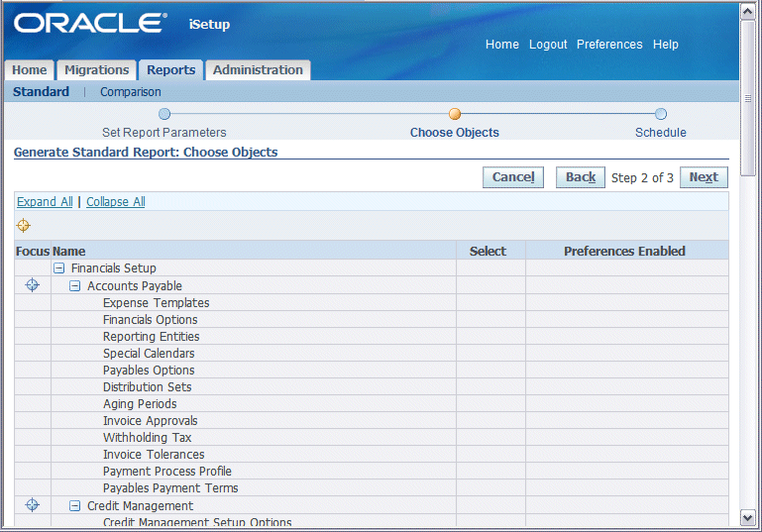
Task: Select the Reporting Entities row
Action: click(x=372, y=336)
